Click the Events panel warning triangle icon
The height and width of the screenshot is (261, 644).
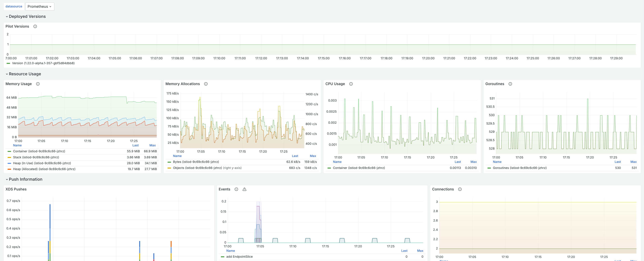pyautogui.click(x=245, y=189)
